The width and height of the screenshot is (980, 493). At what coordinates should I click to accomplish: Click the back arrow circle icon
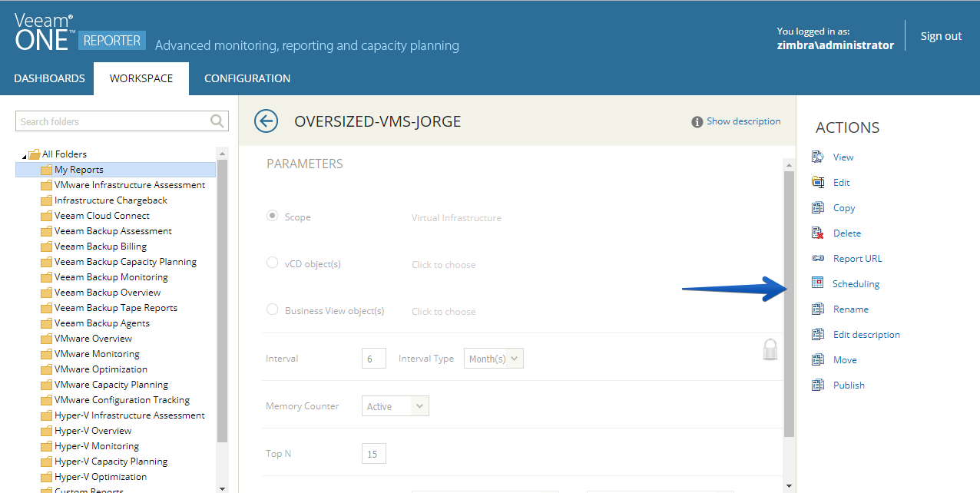click(x=266, y=121)
